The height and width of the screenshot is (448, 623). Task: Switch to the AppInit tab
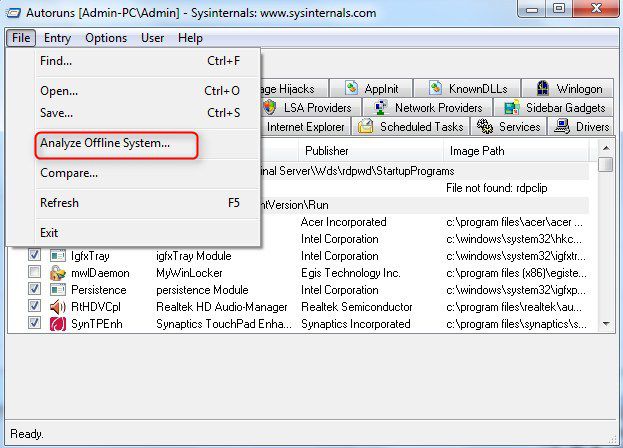(x=371, y=88)
